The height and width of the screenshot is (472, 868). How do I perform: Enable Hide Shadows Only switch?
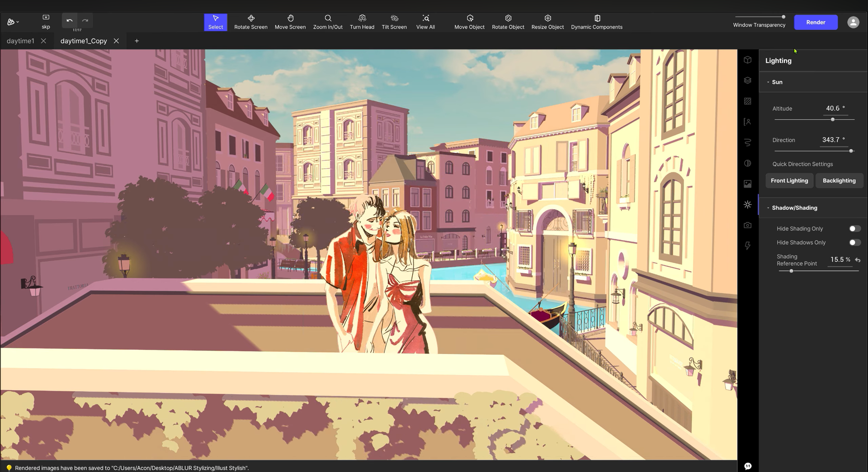tap(854, 243)
